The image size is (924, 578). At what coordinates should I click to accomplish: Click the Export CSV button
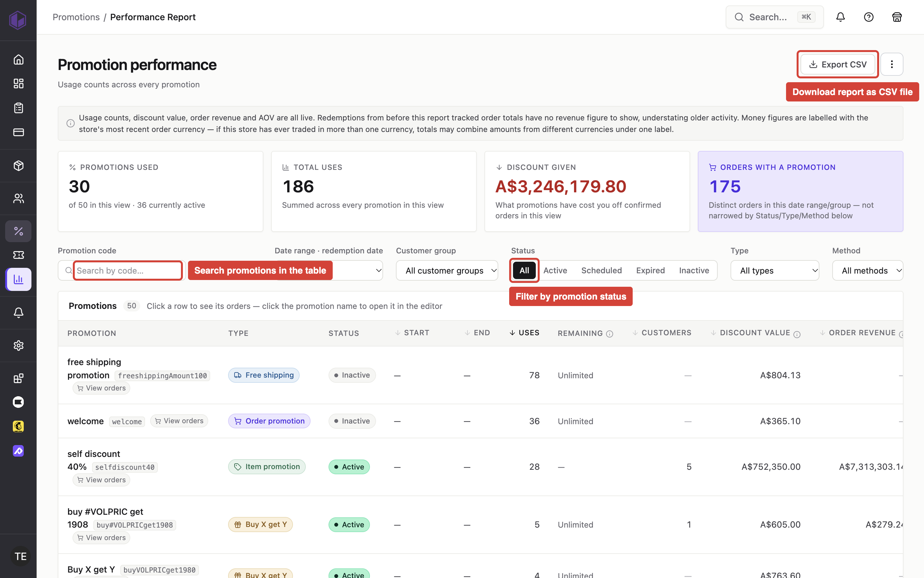838,64
